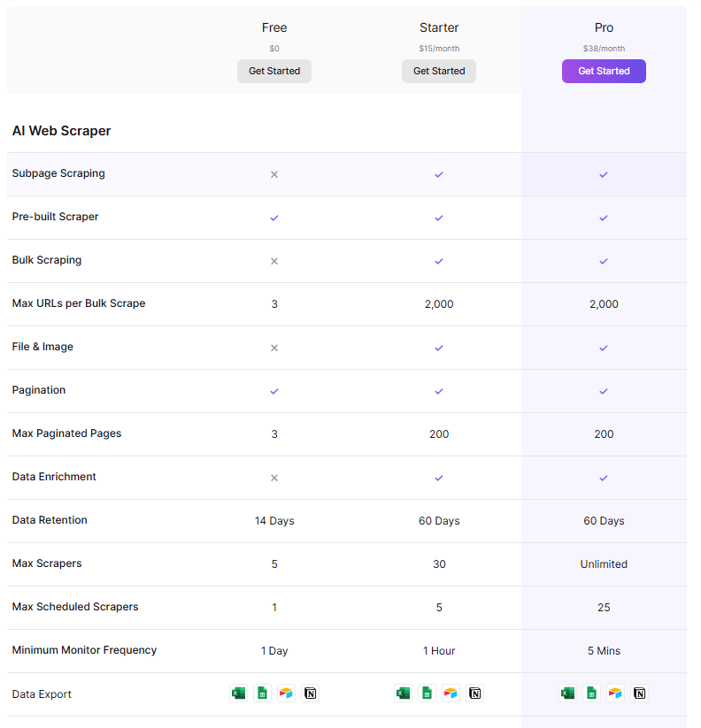
Task: Open the Notion export icon in Starter column
Action: 474,694
